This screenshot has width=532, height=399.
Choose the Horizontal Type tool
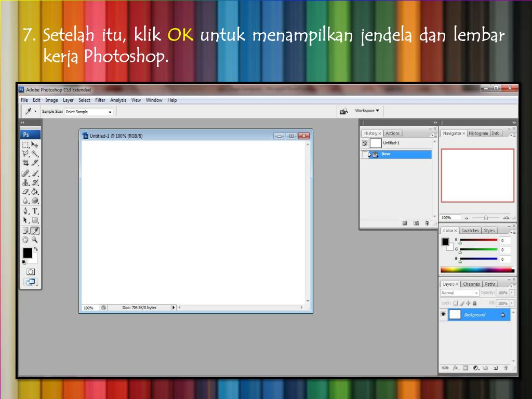[x=35, y=211]
